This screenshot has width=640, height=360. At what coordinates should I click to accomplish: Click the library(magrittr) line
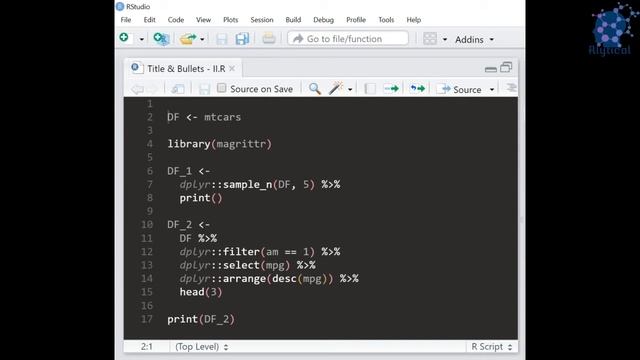click(220, 144)
